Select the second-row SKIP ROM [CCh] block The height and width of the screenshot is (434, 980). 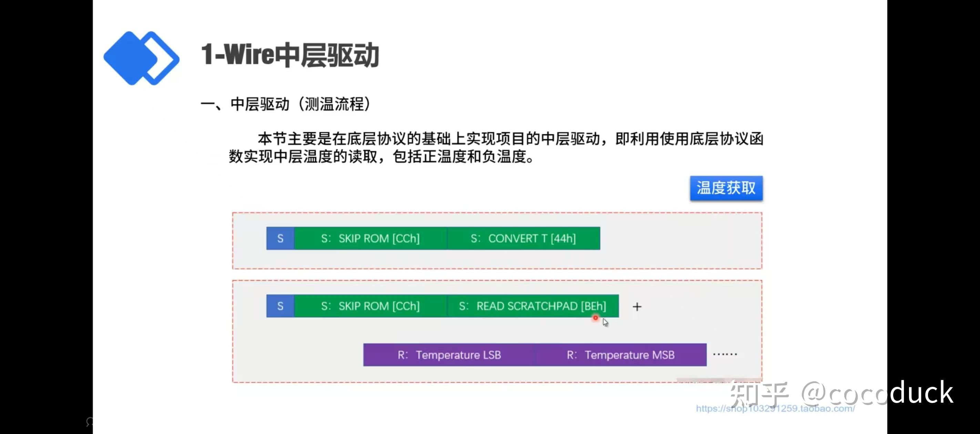coord(370,306)
